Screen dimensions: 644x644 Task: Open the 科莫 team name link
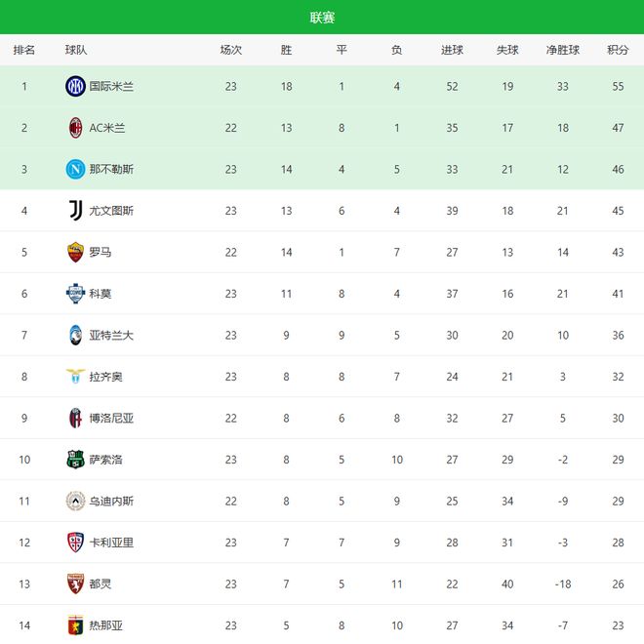(101, 294)
